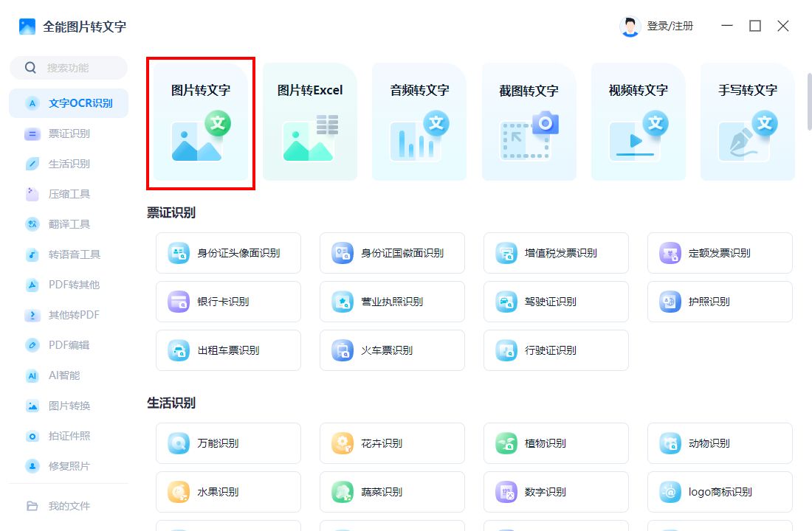This screenshot has height=531, width=812.
Task: Click the PDF编辑 sidebar icon
Action: pyautogui.click(x=32, y=344)
